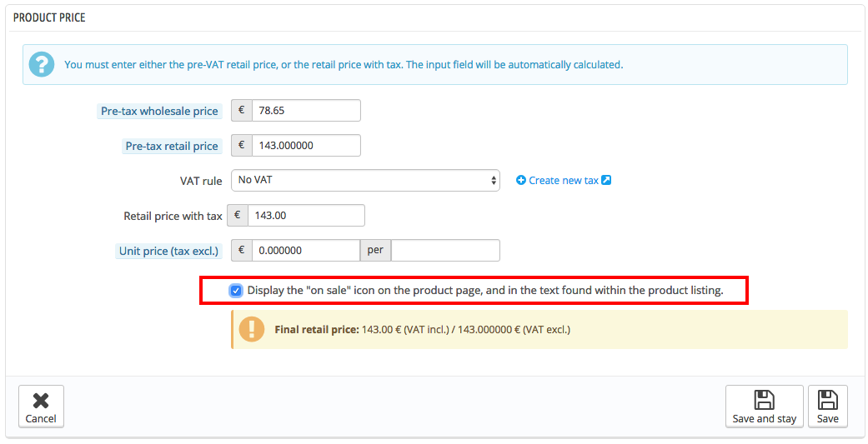Click the blue question mark info icon
Viewport: 868px width, 444px height.
click(x=42, y=64)
